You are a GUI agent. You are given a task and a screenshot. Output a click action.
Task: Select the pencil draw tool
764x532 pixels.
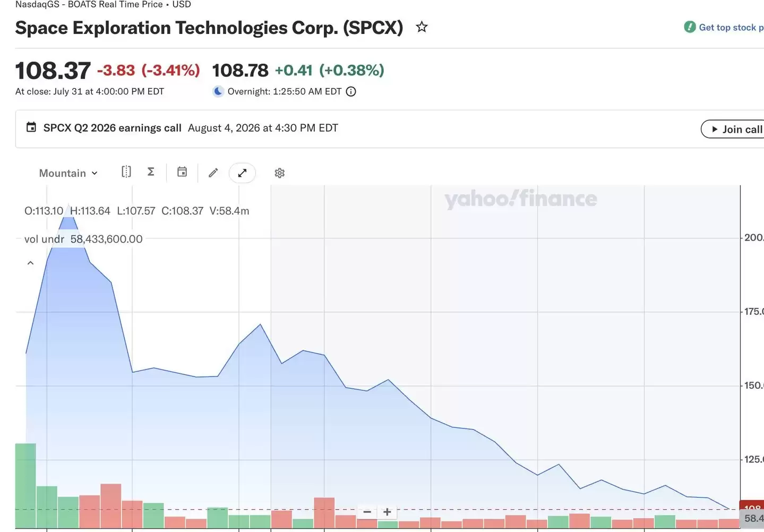(213, 173)
